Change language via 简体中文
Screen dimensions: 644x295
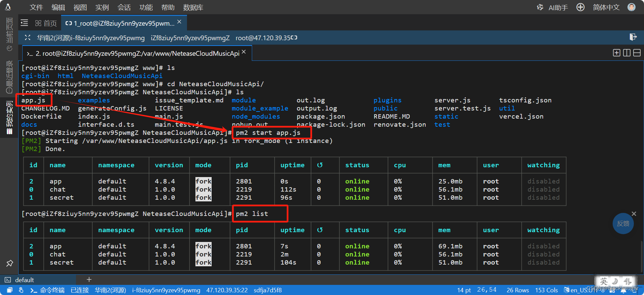coord(606,7)
